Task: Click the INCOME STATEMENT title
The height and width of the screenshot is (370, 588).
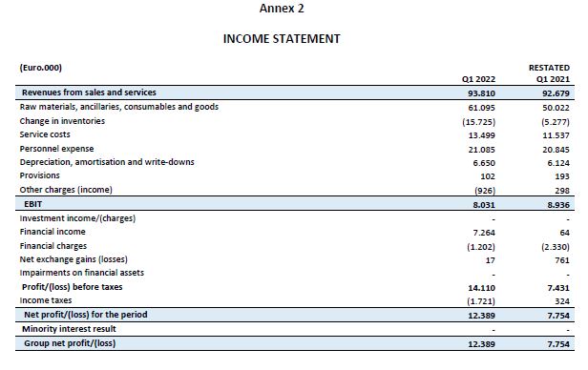Action: (x=282, y=39)
